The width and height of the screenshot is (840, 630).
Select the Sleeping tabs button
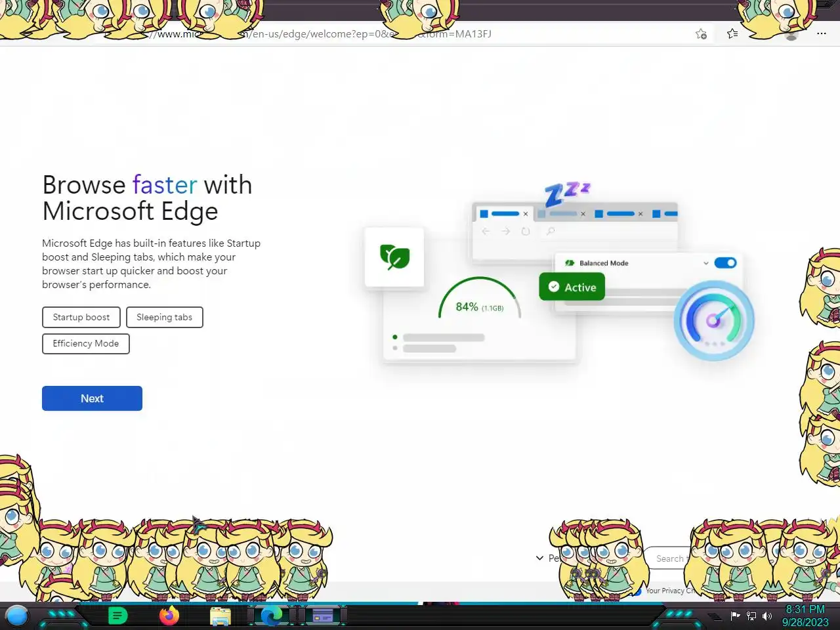click(x=165, y=317)
